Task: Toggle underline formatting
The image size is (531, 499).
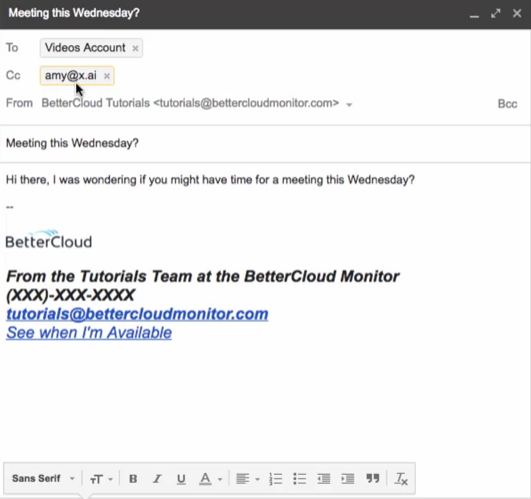Action: tap(181, 479)
